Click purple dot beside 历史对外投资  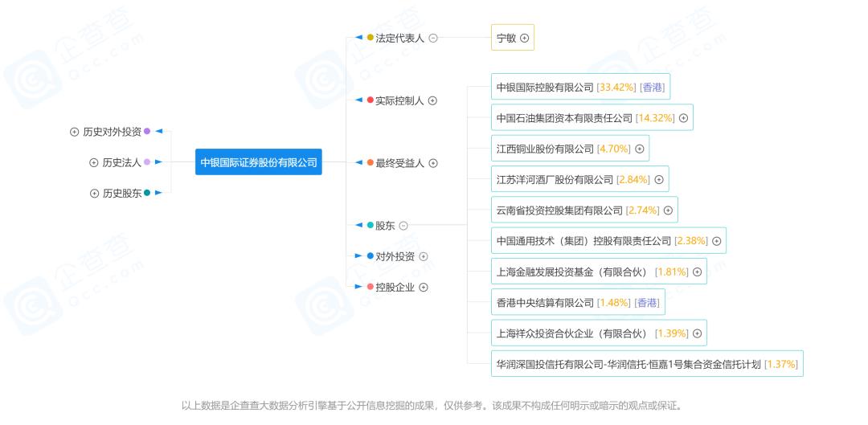147,131
